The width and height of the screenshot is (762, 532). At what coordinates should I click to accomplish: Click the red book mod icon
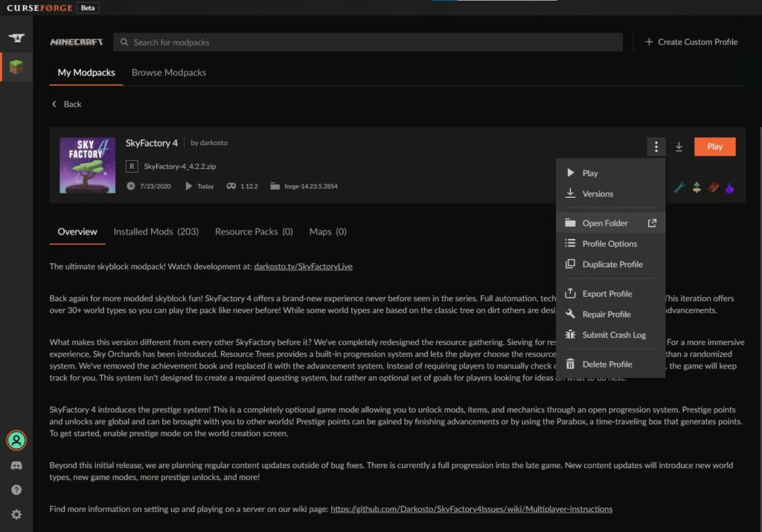click(x=713, y=188)
